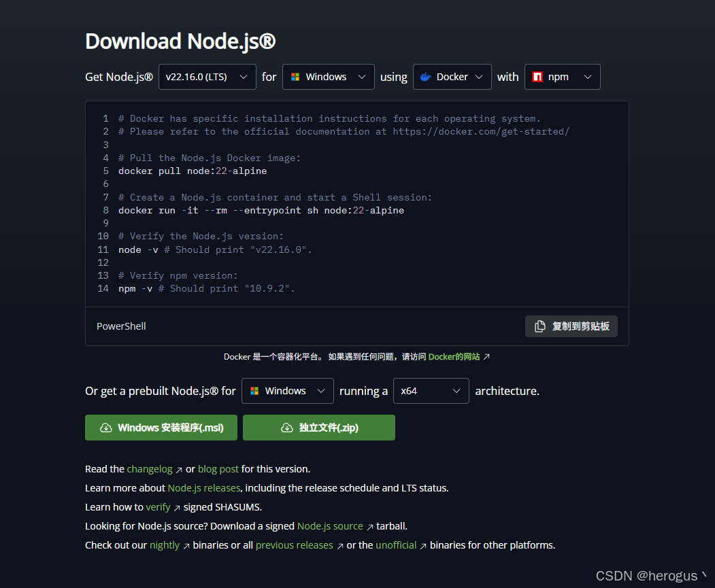The width and height of the screenshot is (715, 588).
Task: Click the 'docker pull node:22-alpine' code line
Action: coord(193,171)
